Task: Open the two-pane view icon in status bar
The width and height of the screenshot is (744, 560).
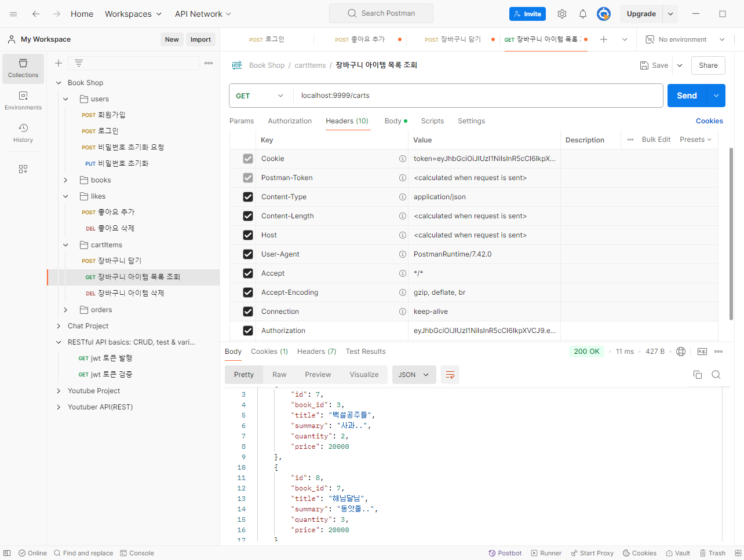Action: pyautogui.click(x=738, y=553)
